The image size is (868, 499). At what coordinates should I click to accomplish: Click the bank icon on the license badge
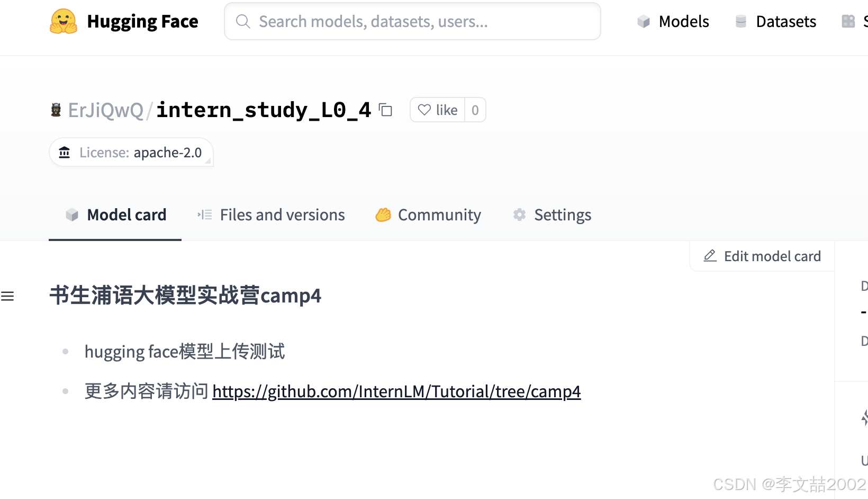(x=64, y=152)
